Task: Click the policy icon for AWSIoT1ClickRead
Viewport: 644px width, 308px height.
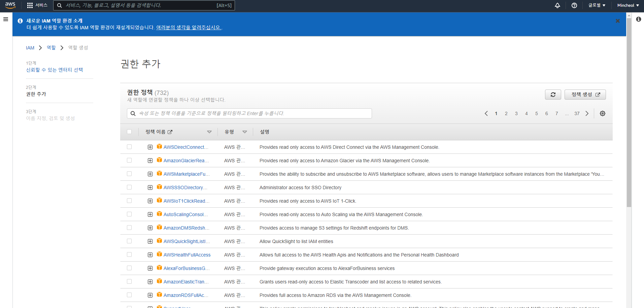Action: click(x=160, y=200)
